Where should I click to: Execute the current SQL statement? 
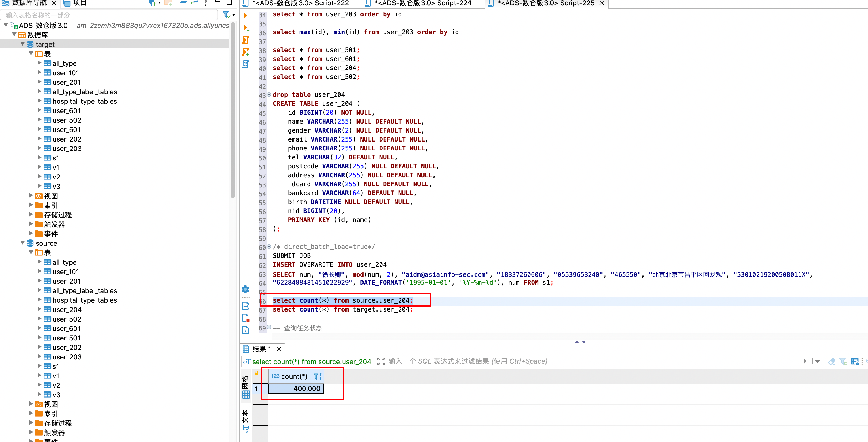pos(246,16)
